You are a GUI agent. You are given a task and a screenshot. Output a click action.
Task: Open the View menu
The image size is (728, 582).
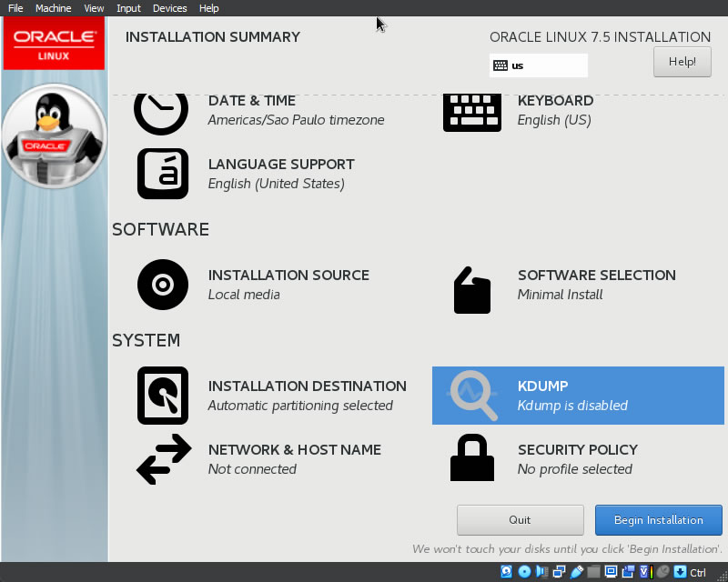[94, 8]
